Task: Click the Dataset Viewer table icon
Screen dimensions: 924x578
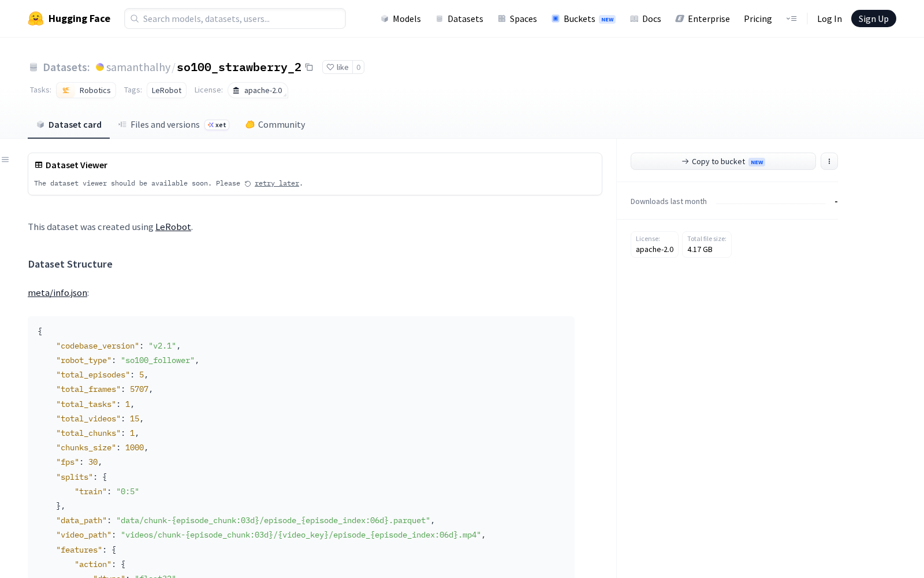Action: point(39,165)
